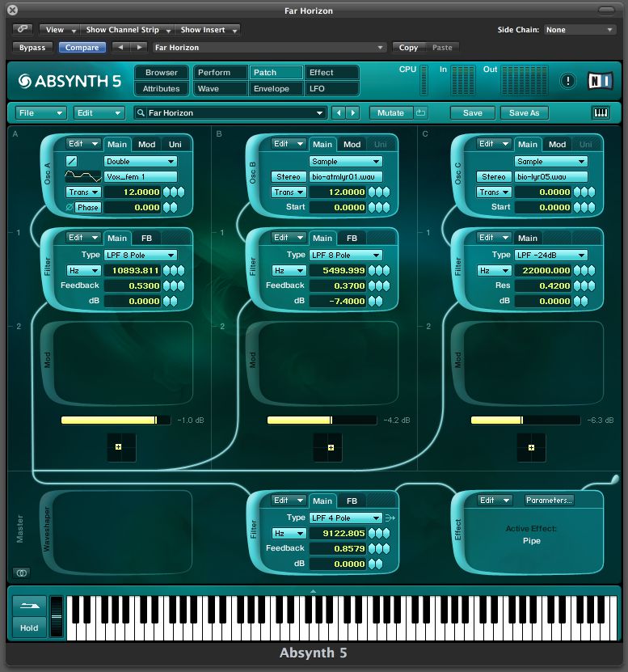Click the Mutate button
The image size is (628, 672).
[x=390, y=112]
